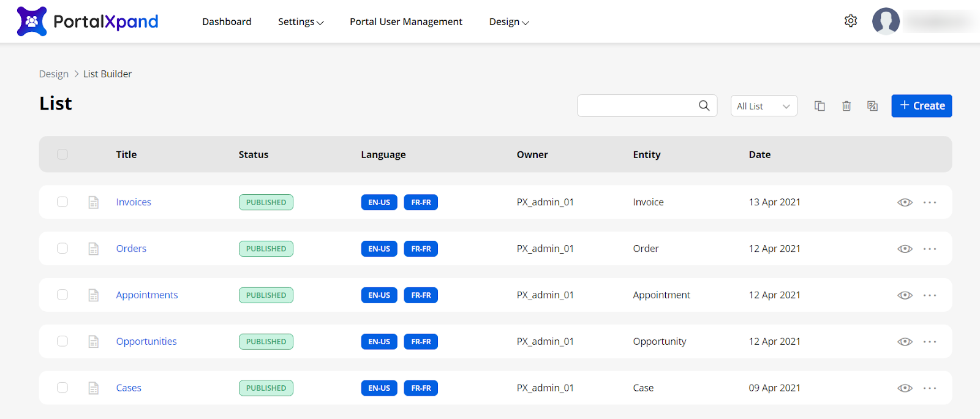Open more options for Orders row
980x419 pixels.
tap(930, 249)
